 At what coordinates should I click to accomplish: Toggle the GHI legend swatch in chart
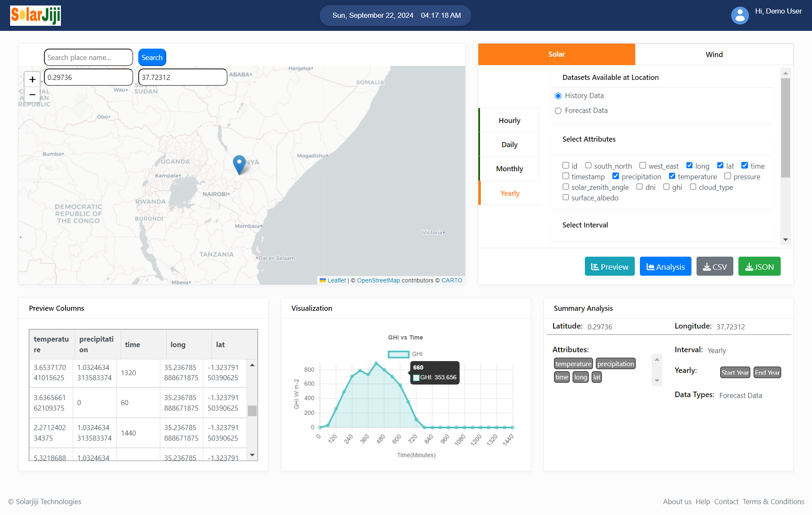[x=398, y=354]
